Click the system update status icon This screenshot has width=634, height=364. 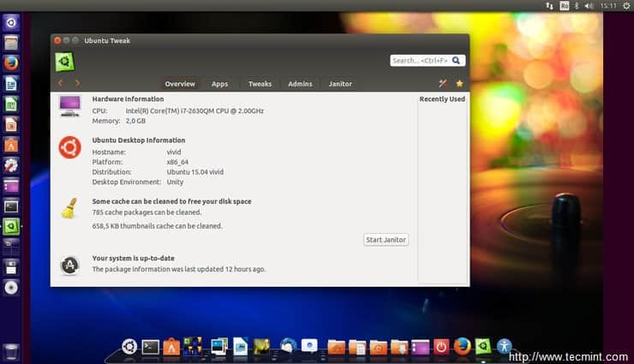pyautogui.click(x=69, y=265)
